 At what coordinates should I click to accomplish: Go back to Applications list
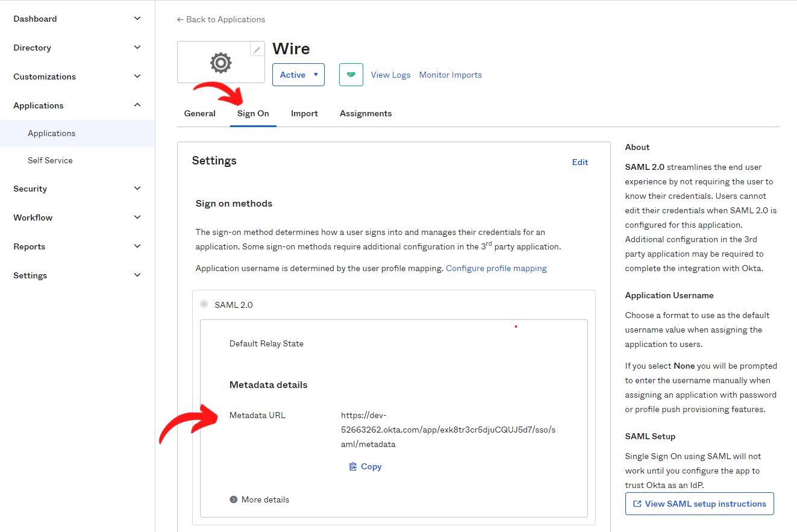point(221,19)
